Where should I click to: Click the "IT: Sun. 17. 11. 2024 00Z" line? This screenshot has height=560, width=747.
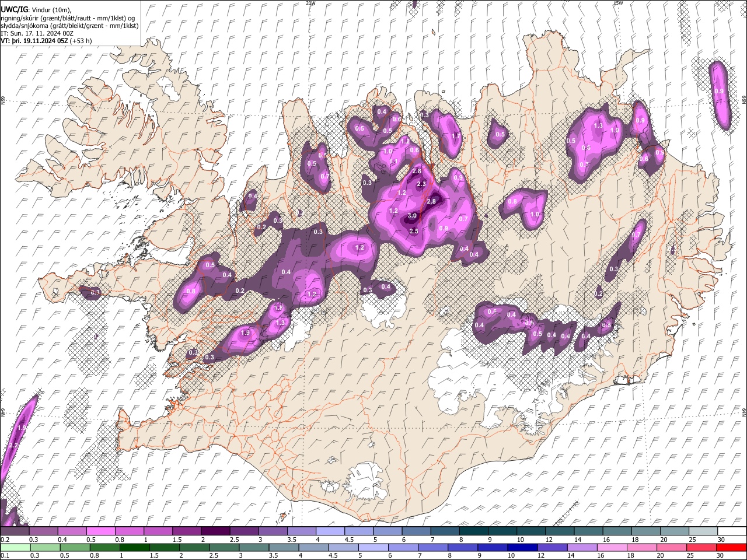pyautogui.click(x=38, y=34)
